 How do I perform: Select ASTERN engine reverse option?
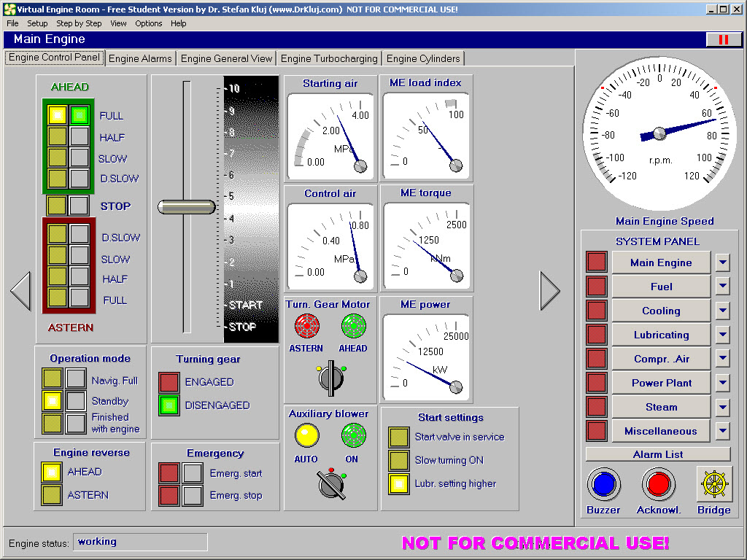tap(52, 495)
